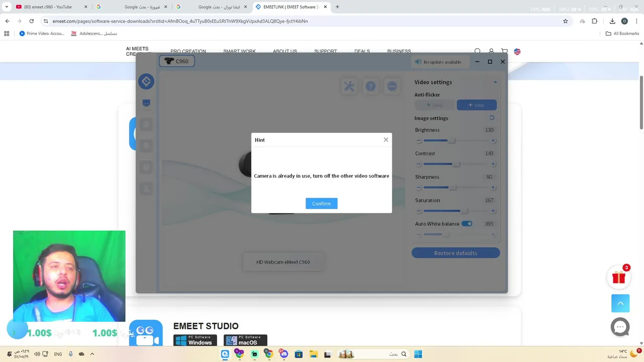Viewport: 644px width, 362px height.
Task: Click Restore defaults button
Action: tap(456, 253)
